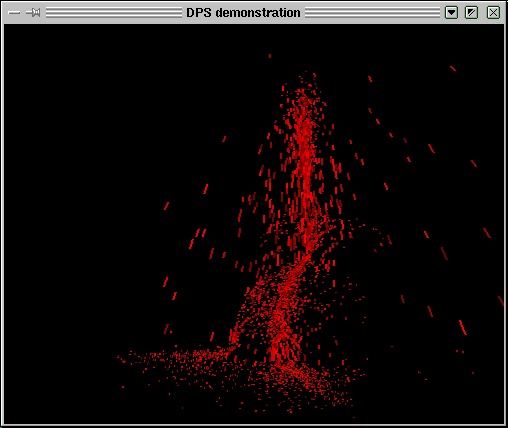The width and height of the screenshot is (508, 428).
Task: Click the long red streak near lower-right canvas edge
Action: 463,327
